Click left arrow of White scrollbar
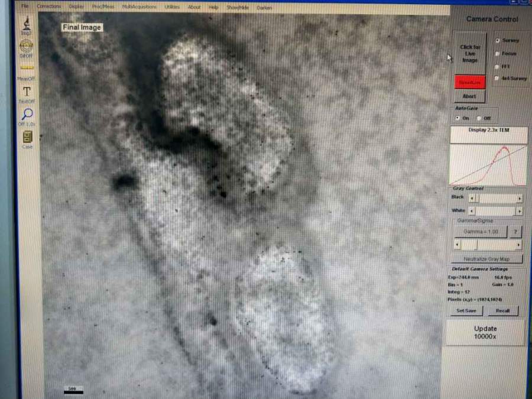The width and height of the screenshot is (532, 399). 472,211
